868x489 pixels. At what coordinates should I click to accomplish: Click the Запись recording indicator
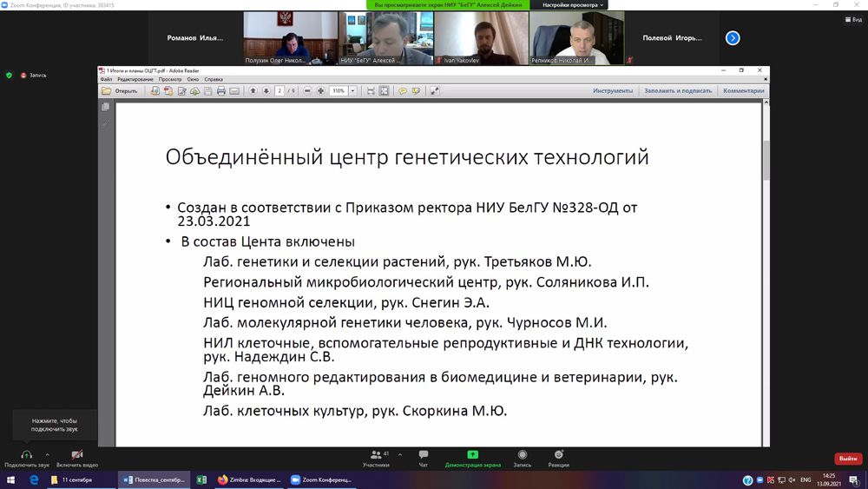coord(34,76)
